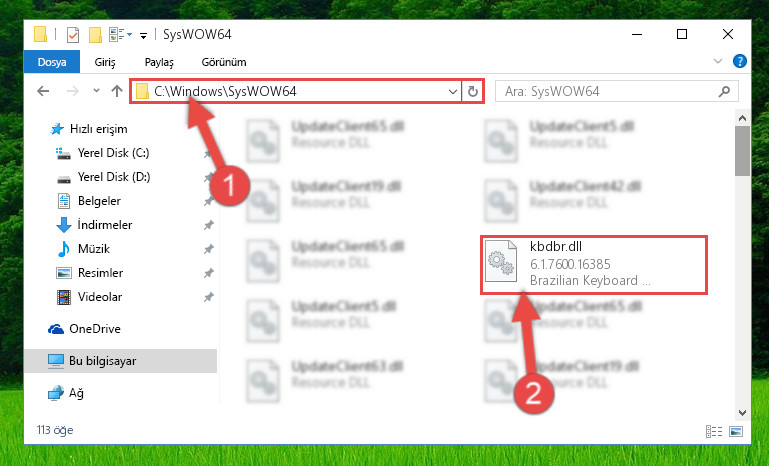The image size is (769, 466).
Task: Switch to details view layout
Action: pyautogui.click(x=714, y=431)
